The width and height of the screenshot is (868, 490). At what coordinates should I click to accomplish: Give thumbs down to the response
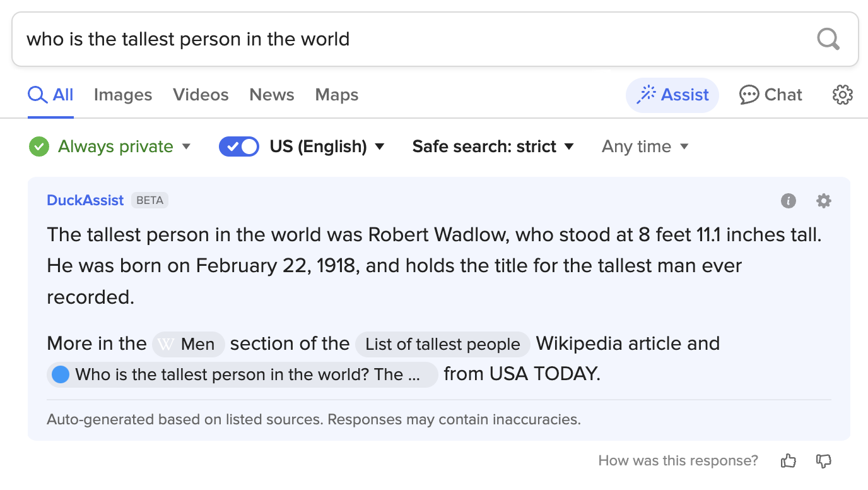coord(823,461)
